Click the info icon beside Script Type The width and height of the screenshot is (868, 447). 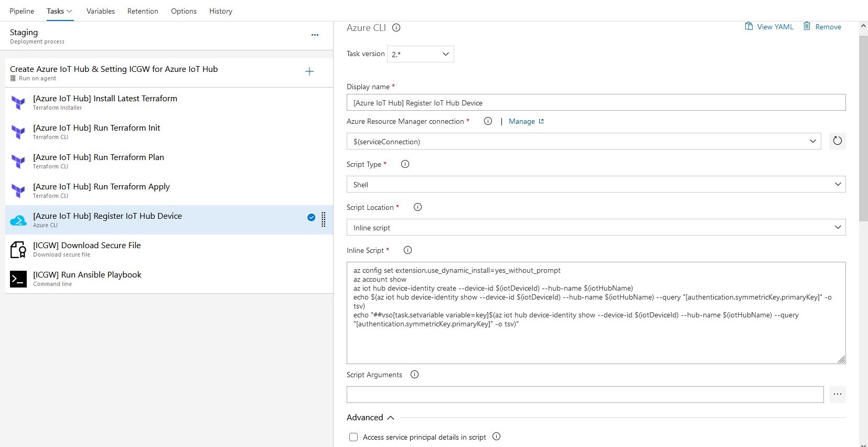click(x=405, y=164)
